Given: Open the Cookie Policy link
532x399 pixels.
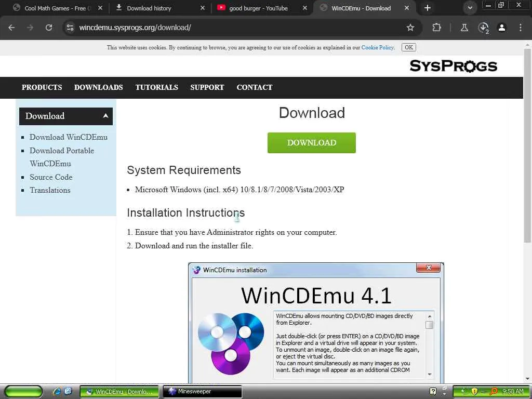Looking at the screenshot, I should (x=378, y=47).
